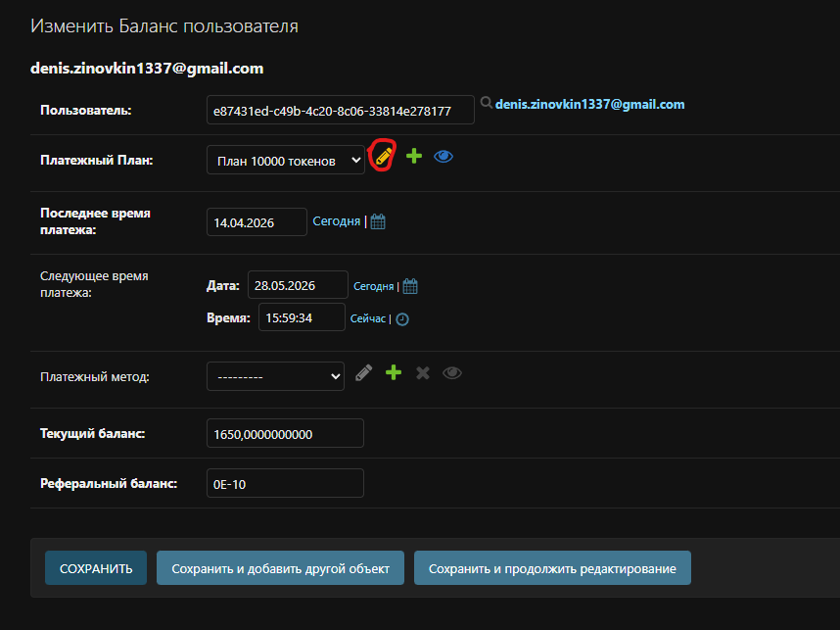Click Сохранить и продолжить редактирование
The width and height of the screenshot is (840, 630).
point(552,568)
